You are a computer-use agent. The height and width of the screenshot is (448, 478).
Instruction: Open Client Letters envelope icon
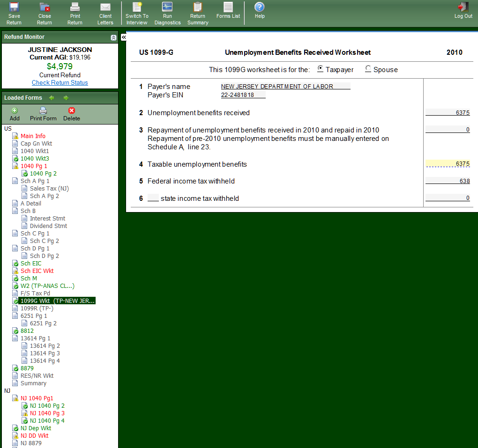point(105,7)
